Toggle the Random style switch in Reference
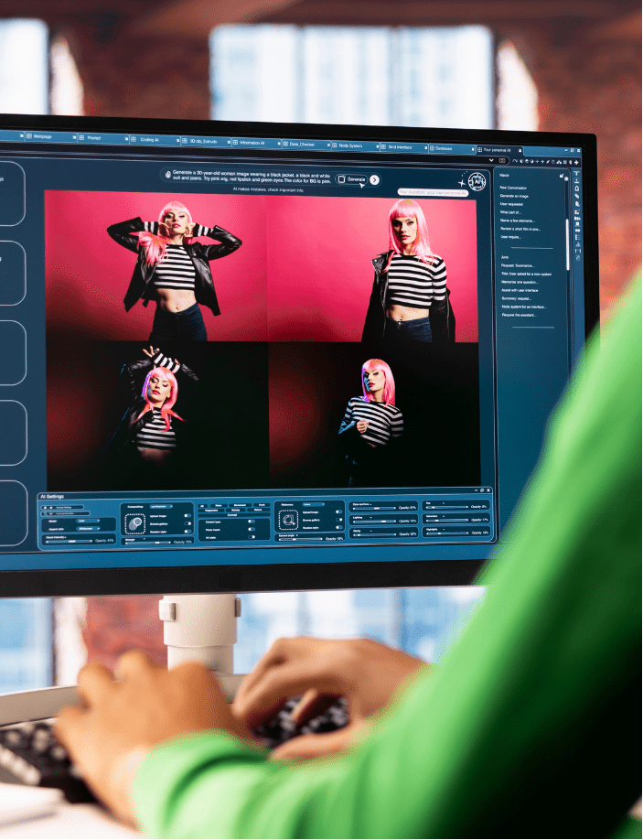This screenshot has width=643, height=840. pyautogui.click(x=339, y=527)
